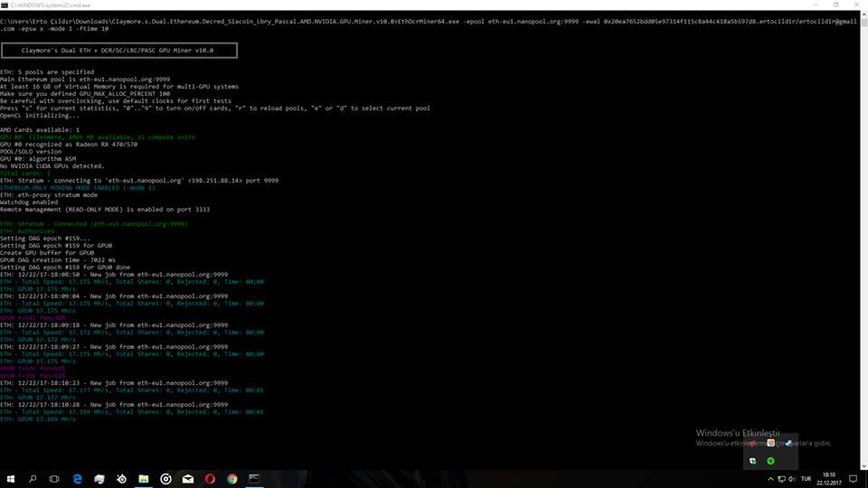Screen dimensions: 868x488
Task: Click the cmd.exe window title text
Action: [50, 5]
